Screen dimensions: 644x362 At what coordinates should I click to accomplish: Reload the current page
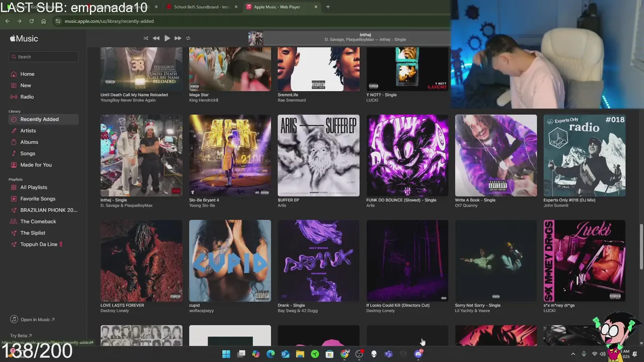point(31,21)
